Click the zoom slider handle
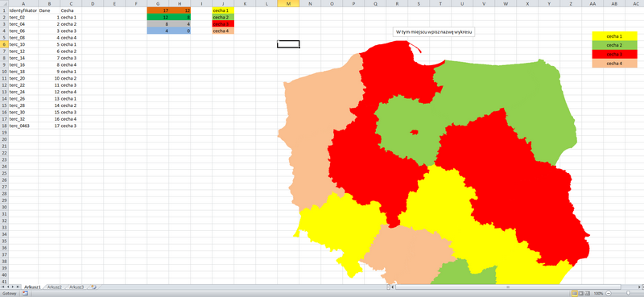Viewport: 644px width, 297px height. (x=629, y=293)
